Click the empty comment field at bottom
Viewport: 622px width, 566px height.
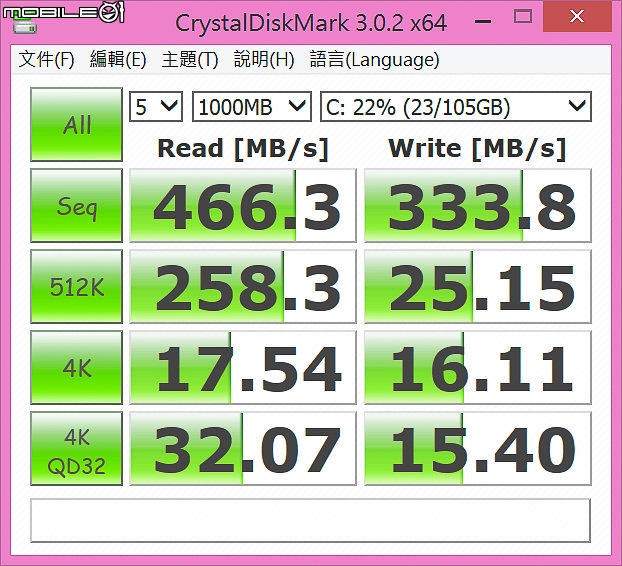[x=311, y=520]
